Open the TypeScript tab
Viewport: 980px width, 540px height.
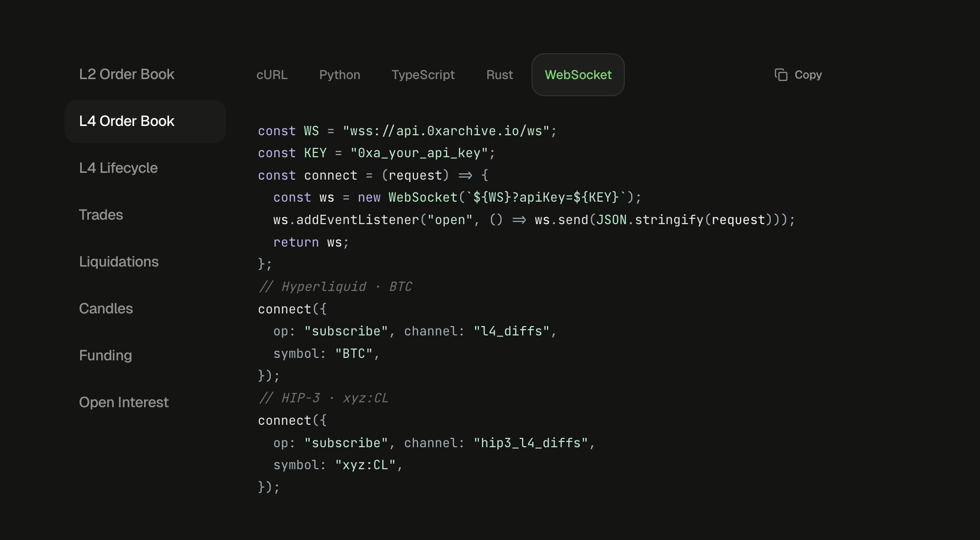point(423,75)
